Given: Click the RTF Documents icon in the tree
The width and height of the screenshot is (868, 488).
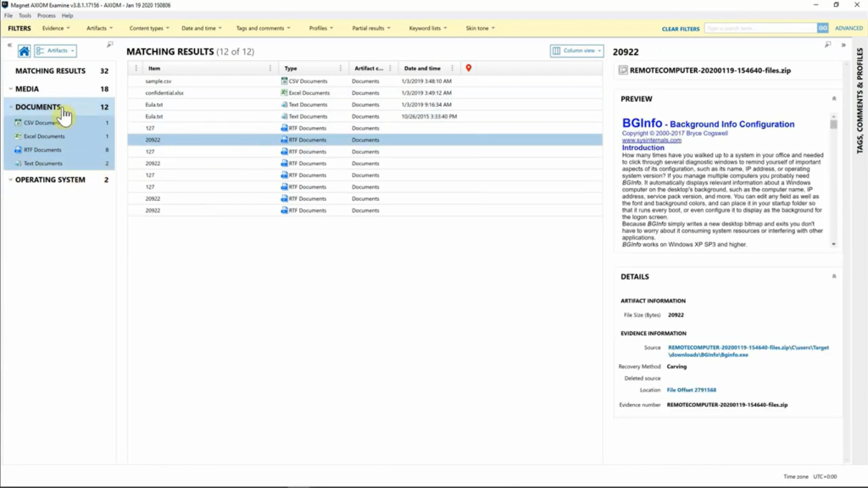Looking at the screenshot, I should pyautogui.click(x=19, y=150).
